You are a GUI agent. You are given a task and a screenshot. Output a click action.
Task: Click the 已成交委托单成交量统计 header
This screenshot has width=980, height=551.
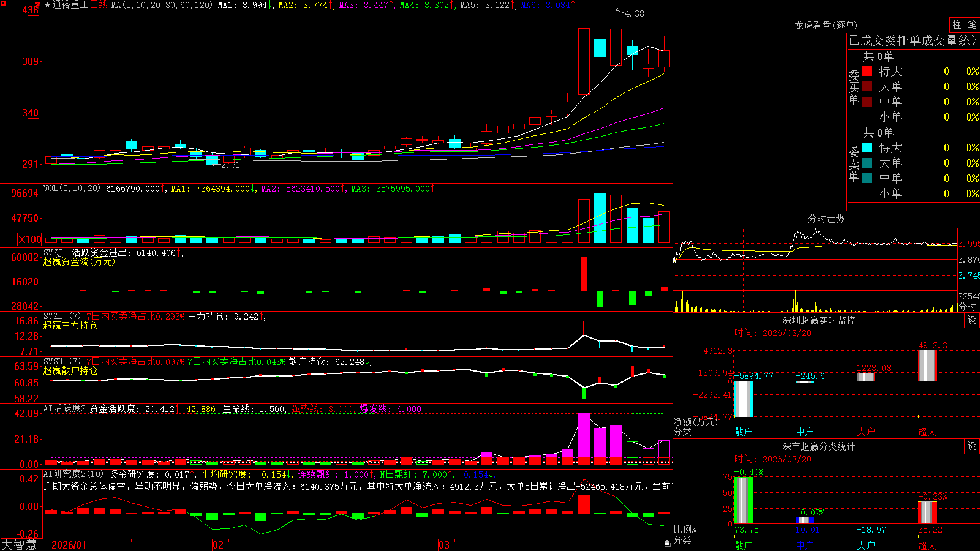[914, 40]
